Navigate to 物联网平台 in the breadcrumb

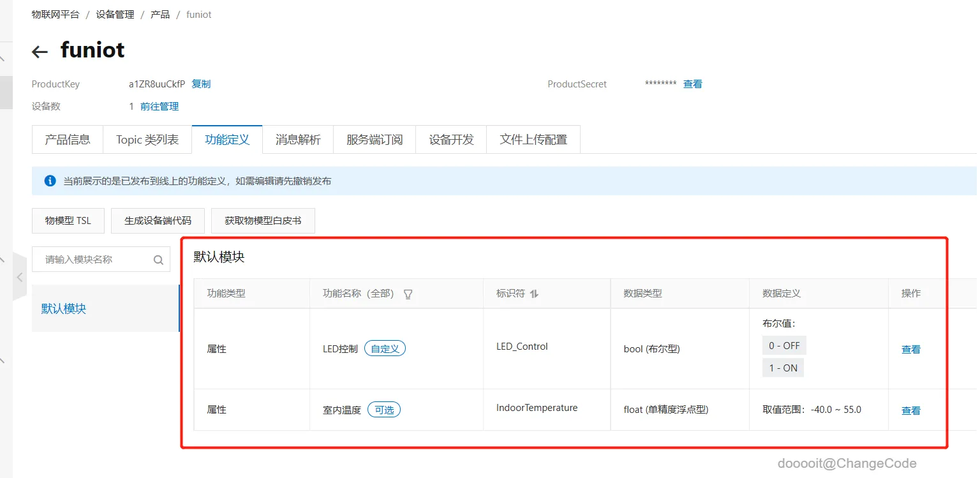tap(56, 14)
